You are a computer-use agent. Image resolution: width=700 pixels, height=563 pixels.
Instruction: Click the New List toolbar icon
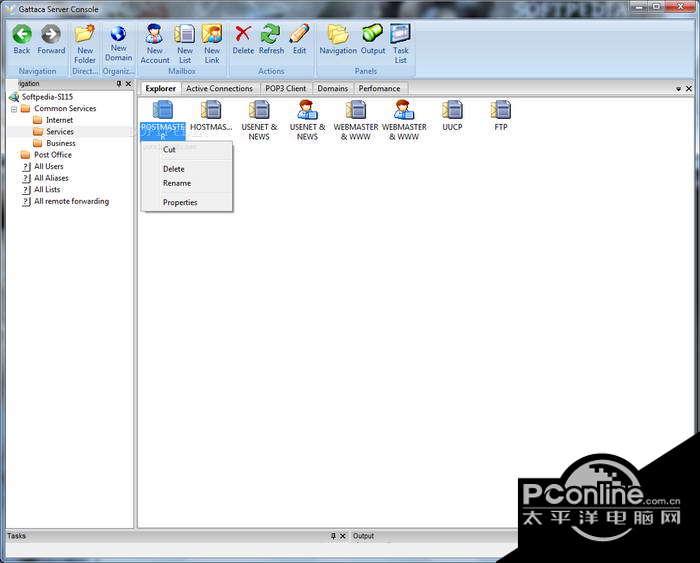click(185, 34)
